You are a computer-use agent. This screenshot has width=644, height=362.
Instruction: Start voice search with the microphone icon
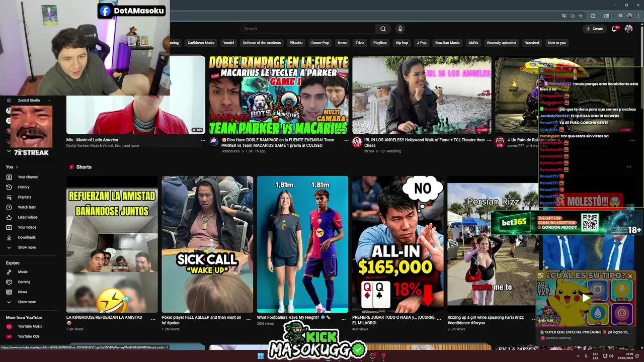[400, 29]
